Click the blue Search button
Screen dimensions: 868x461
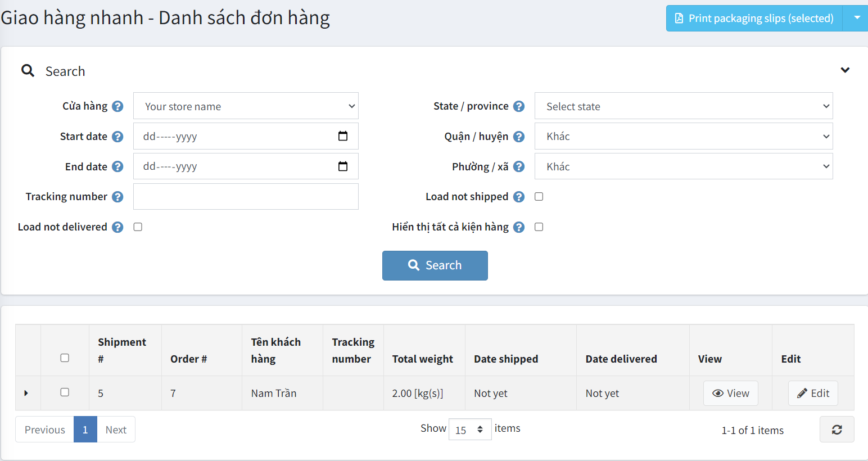[435, 265]
